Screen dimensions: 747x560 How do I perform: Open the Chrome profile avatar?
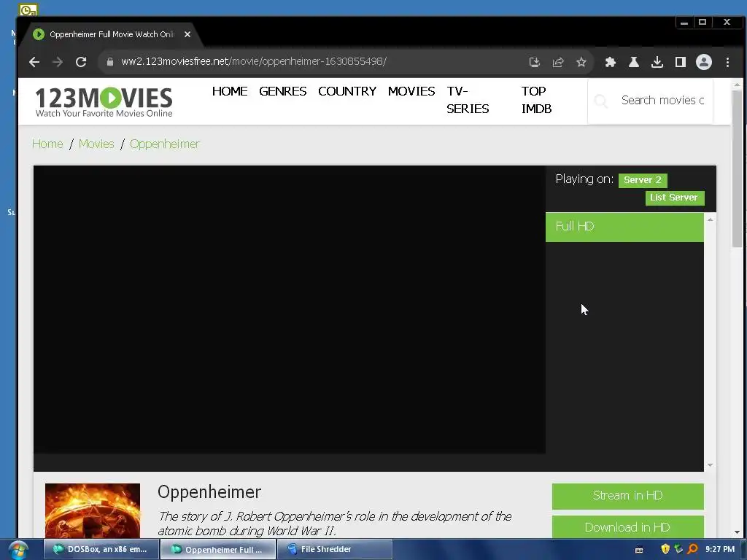pyautogui.click(x=704, y=62)
